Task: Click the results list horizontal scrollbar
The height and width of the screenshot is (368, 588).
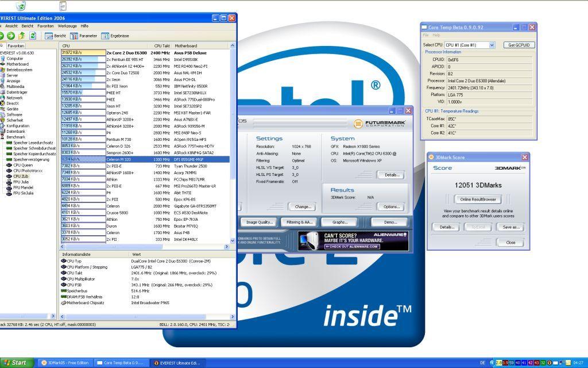Action: [144, 247]
